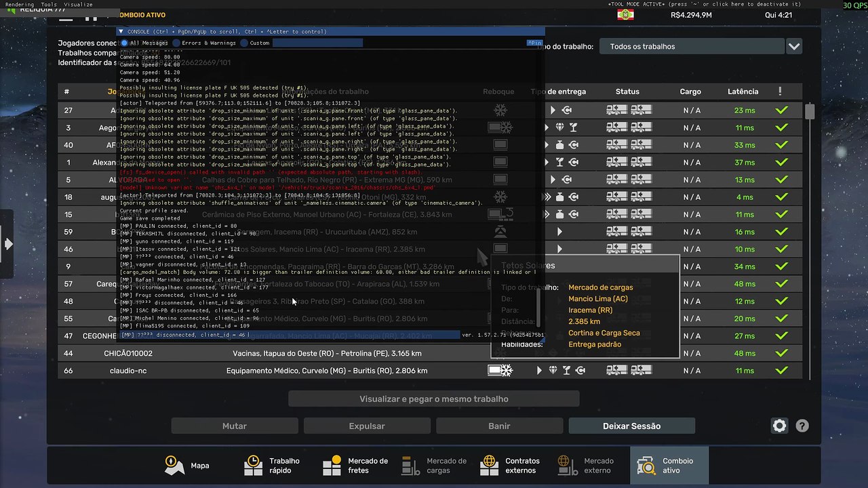This screenshot has height=488, width=868.
Task: Focus the console command input line
Action: pos(290,335)
